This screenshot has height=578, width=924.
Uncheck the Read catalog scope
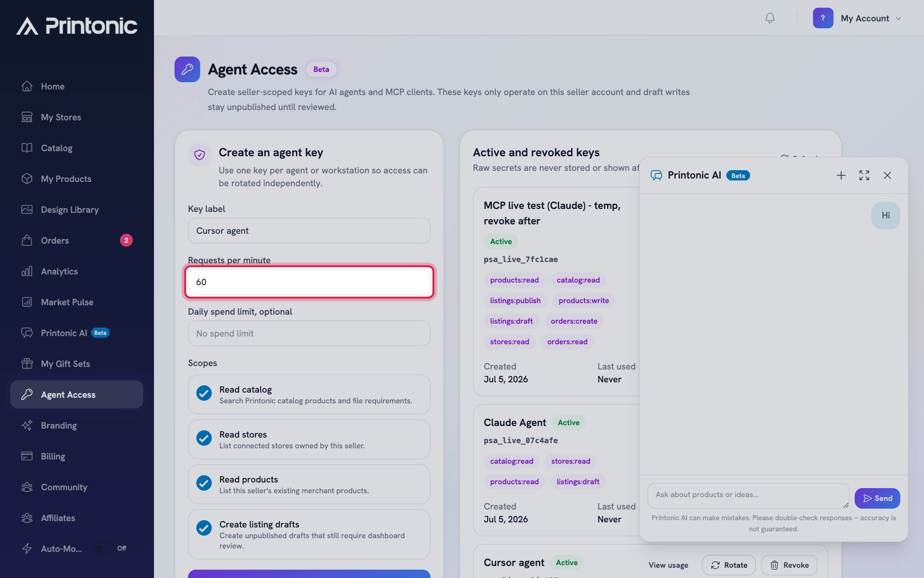pyautogui.click(x=204, y=393)
